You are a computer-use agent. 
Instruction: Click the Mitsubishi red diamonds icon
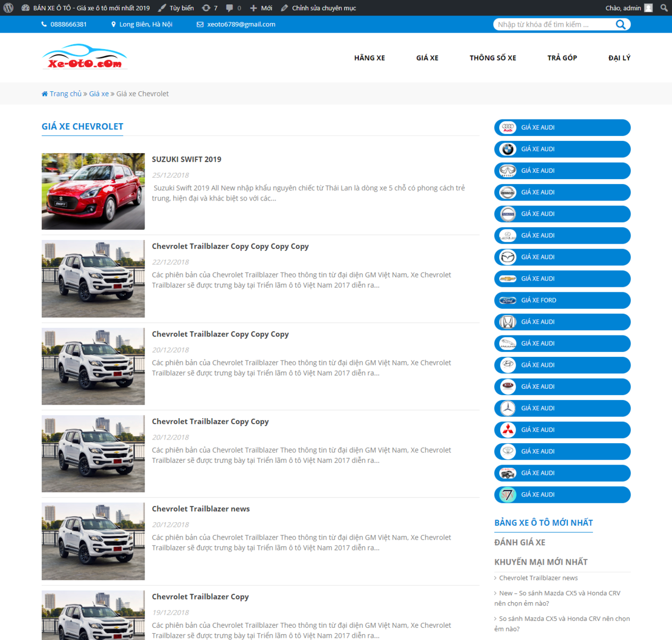click(508, 430)
